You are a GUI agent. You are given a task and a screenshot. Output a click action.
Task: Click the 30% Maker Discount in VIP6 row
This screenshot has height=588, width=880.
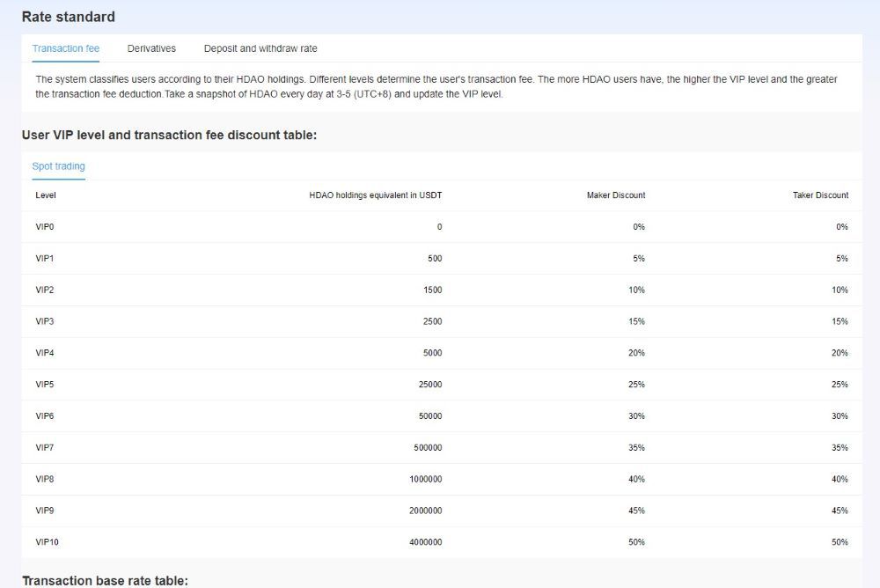(636, 416)
